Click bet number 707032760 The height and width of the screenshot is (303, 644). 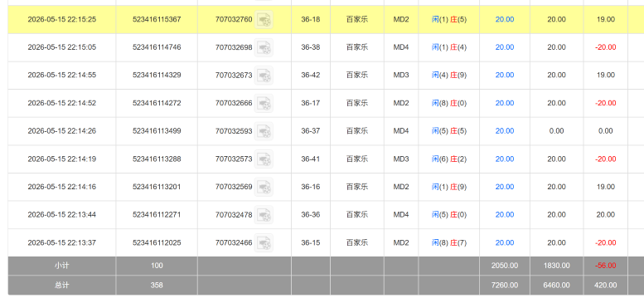234,19
